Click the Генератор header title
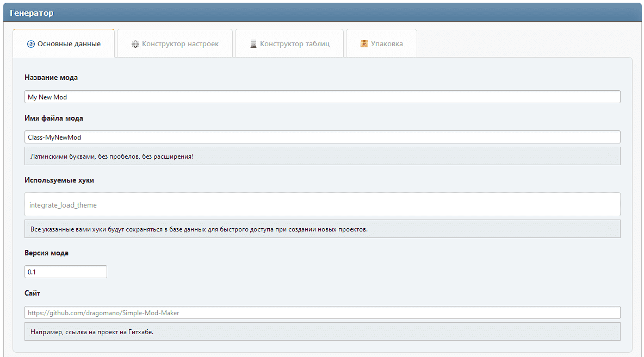The height and width of the screenshot is (357, 644). click(32, 13)
